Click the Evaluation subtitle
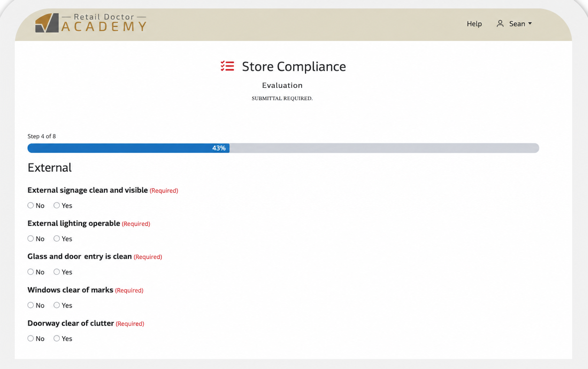The height and width of the screenshot is (369, 588). click(x=282, y=85)
